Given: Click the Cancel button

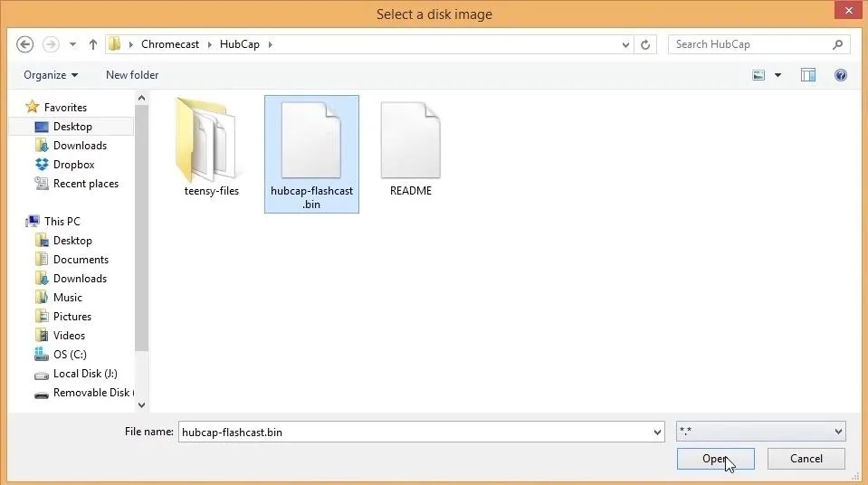Looking at the screenshot, I should coord(806,459).
